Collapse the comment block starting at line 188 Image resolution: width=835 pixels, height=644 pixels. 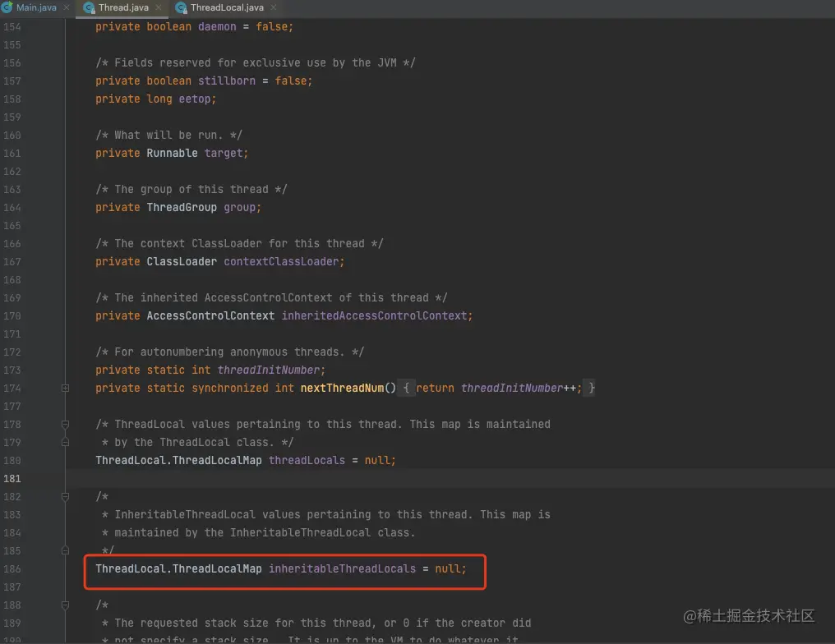click(65, 605)
